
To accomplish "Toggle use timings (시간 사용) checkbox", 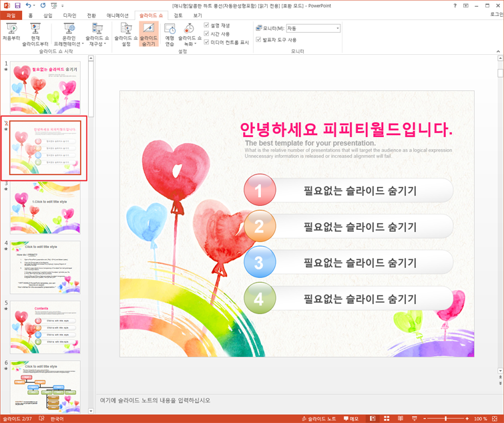I will click(207, 33).
